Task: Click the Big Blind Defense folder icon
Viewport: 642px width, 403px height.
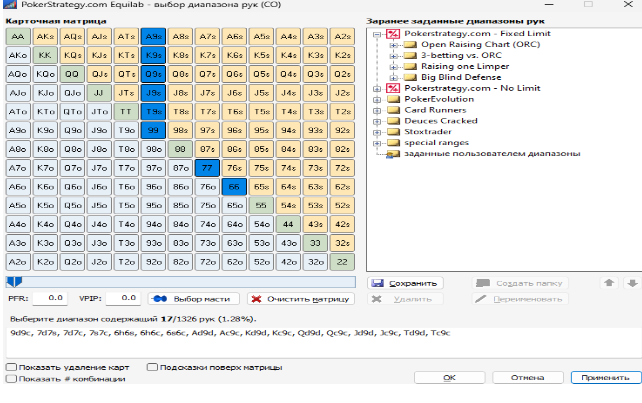Action: tap(410, 77)
